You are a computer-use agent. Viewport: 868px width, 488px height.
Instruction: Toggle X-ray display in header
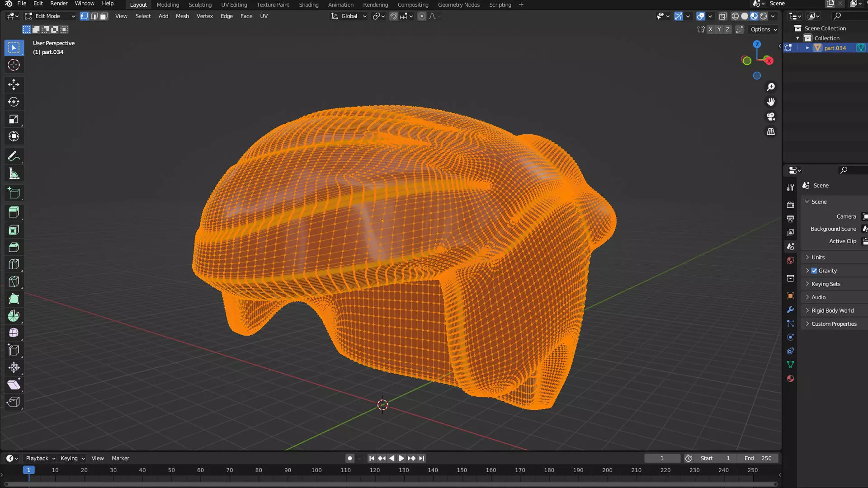click(x=722, y=16)
